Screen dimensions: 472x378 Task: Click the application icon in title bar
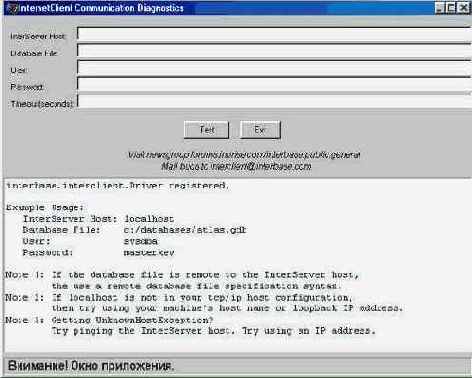(x=12, y=8)
